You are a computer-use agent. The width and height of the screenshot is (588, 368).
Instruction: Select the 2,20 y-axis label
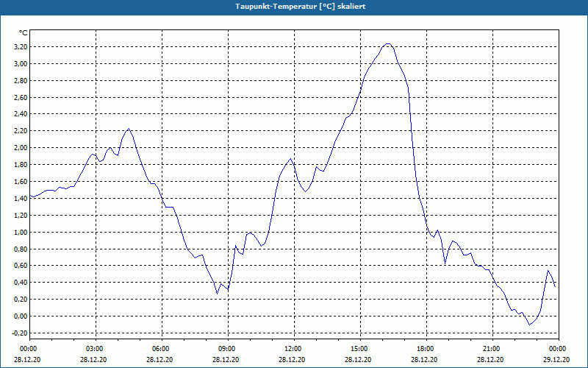tap(21, 131)
